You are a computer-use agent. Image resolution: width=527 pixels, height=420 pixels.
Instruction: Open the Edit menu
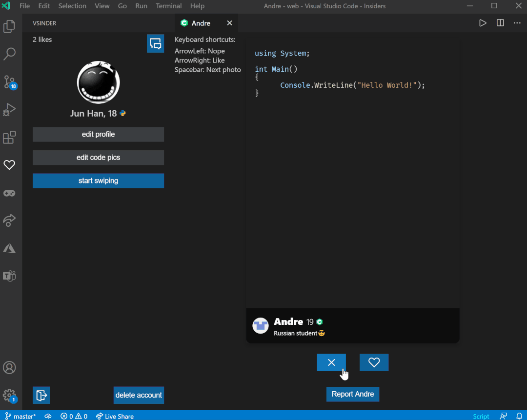(x=44, y=6)
